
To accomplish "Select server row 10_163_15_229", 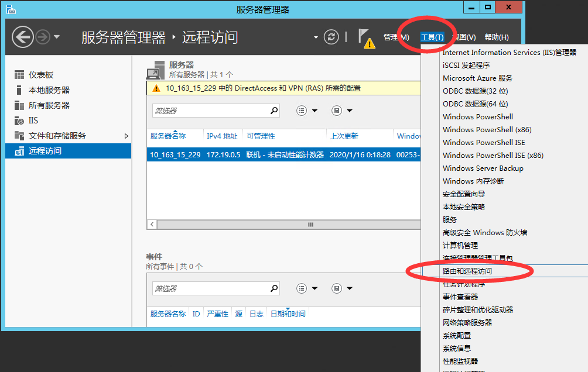I will tap(176, 155).
